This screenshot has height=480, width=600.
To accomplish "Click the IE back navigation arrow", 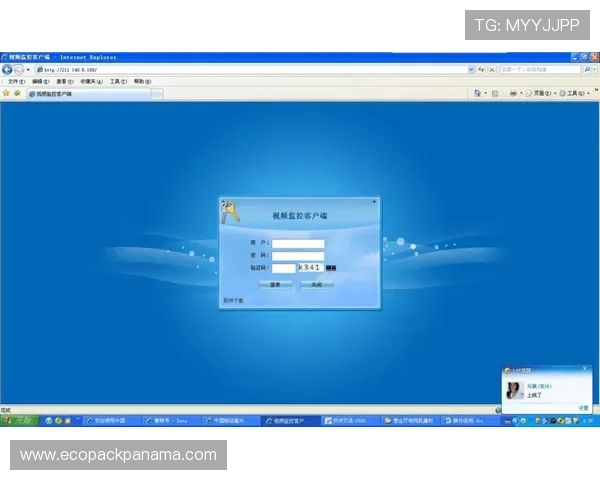I will pos(7,70).
